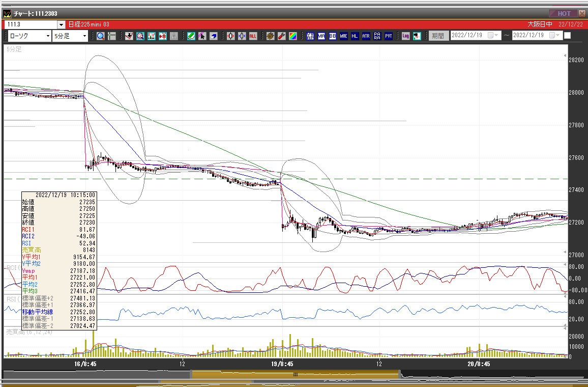Toggle the PARA parabolic indicator
588x387 pixels.
377,36
